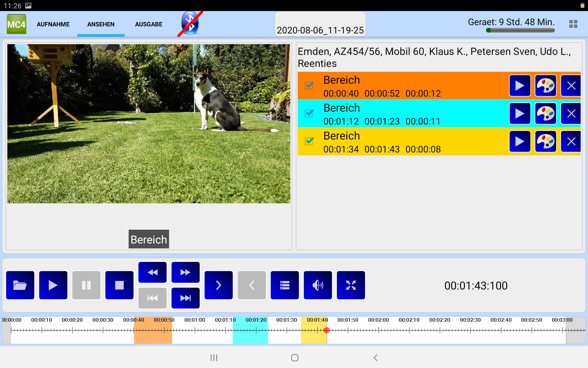Open color palette for orange Bereich row
This screenshot has width=588, height=368.
coord(545,86)
